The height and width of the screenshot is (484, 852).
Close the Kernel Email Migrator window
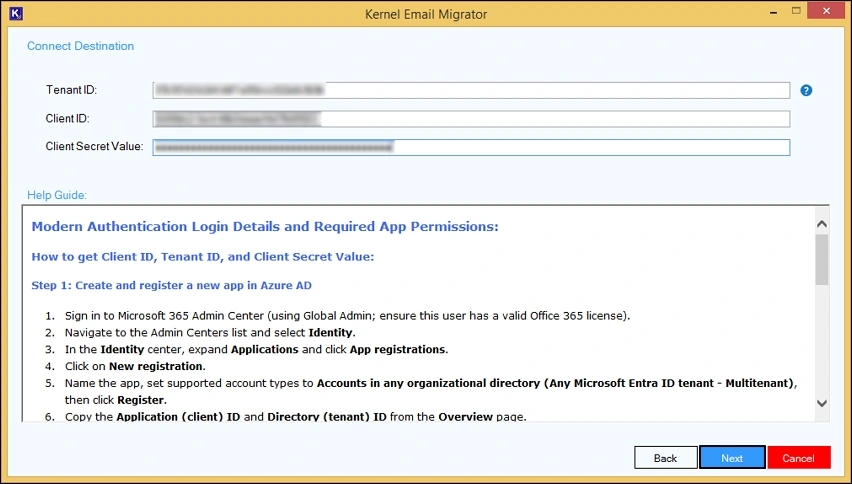826,11
